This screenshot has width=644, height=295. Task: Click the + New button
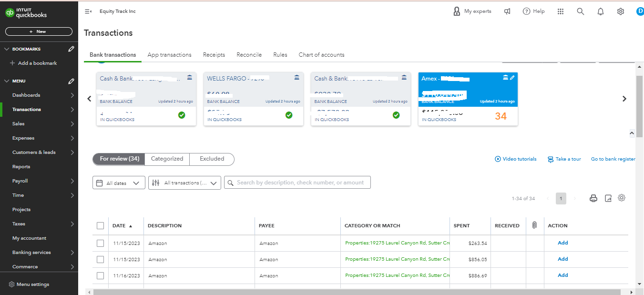pos(39,31)
